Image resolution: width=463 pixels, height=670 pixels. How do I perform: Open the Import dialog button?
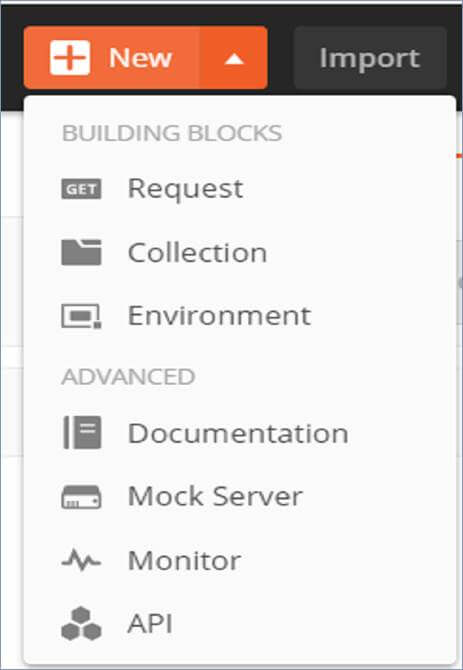click(370, 58)
